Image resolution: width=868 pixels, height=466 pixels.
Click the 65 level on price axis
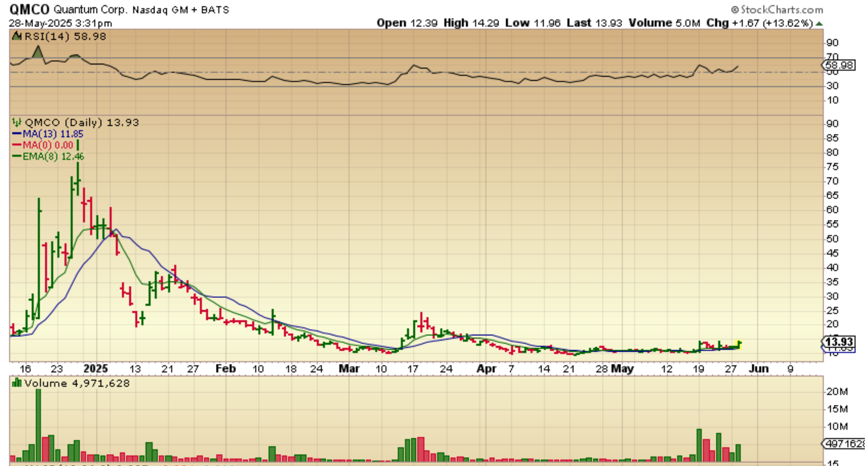coord(832,195)
